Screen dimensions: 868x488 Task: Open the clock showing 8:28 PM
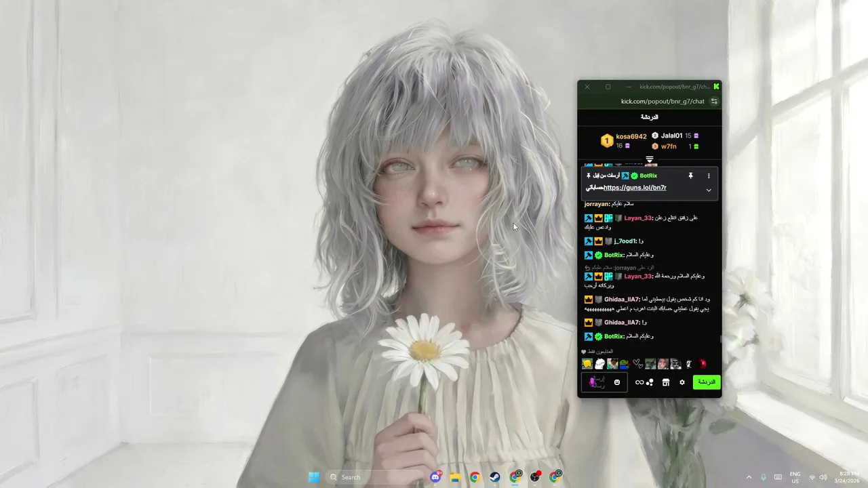pos(848,477)
